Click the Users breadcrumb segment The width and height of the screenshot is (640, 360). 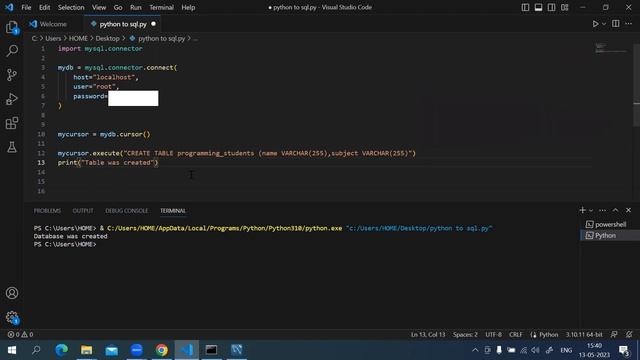[53, 38]
